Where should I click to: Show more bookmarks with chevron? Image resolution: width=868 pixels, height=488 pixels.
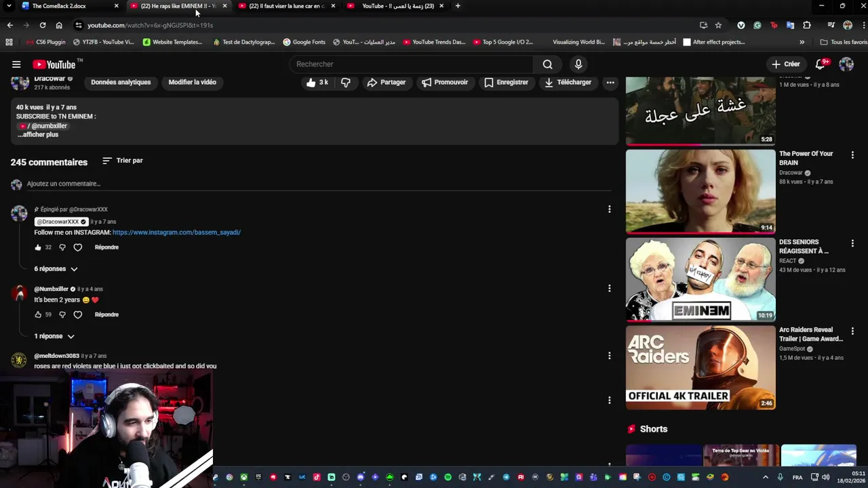pyautogui.click(x=802, y=42)
